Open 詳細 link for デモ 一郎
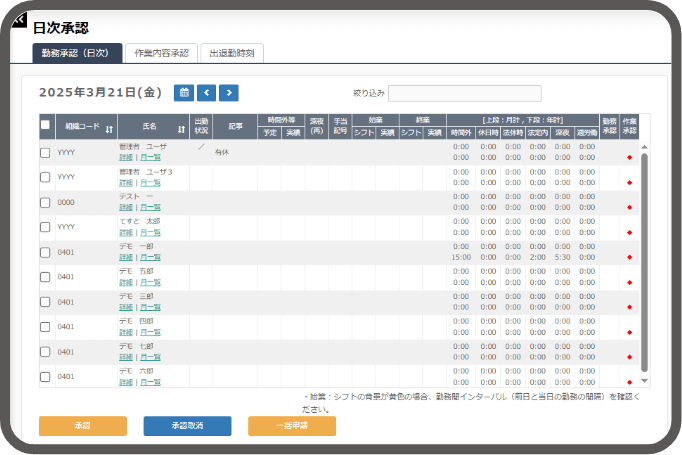 coord(126,258)
